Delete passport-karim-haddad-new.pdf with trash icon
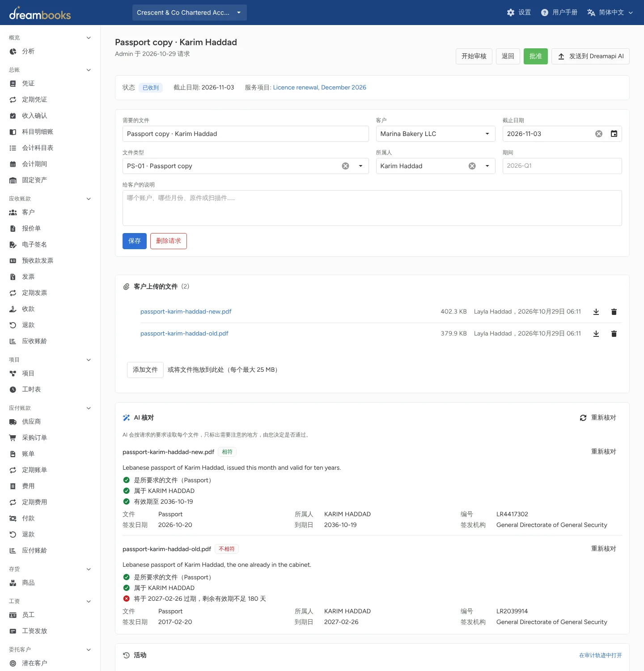This screenshot has height=671, width=644. pos(614,312)
